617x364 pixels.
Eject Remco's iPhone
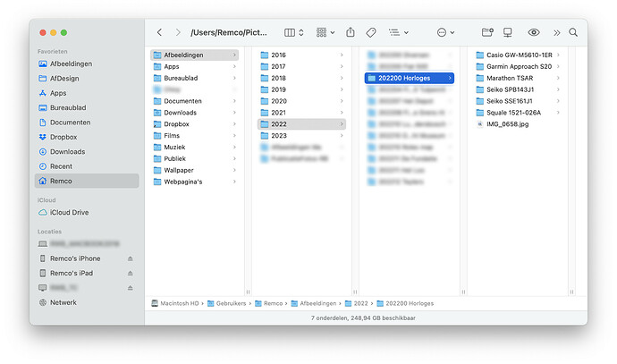(x=131, y=258)
